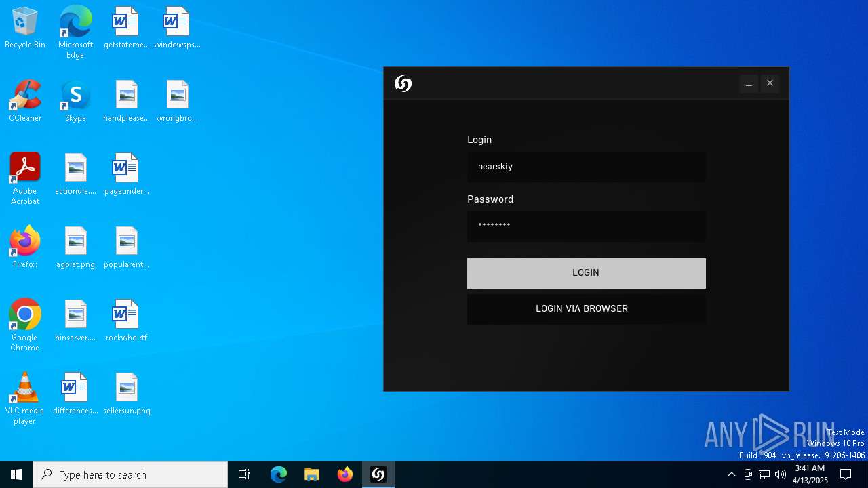Select the binserver... image file icon
The image size is (868, 488).
point(75,321)
